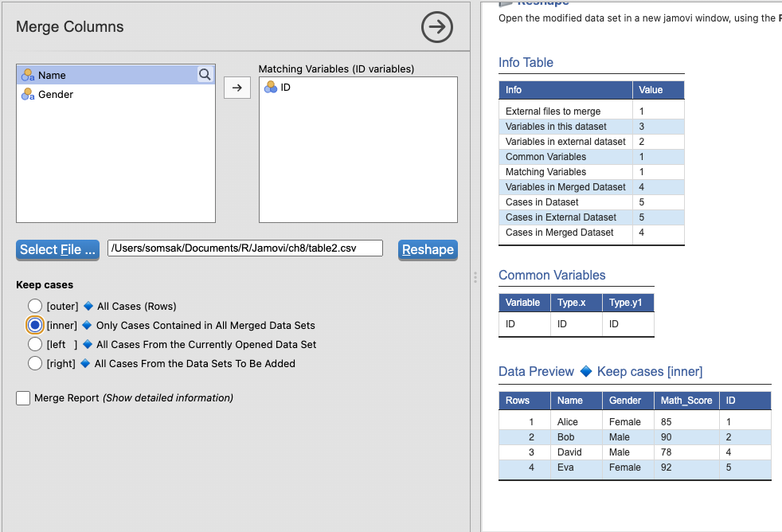Image resolution: width=782 pixels, height=532 pixels.
Task: Enable the Merge Report checkbox
Action: click(x=23, y=398)
